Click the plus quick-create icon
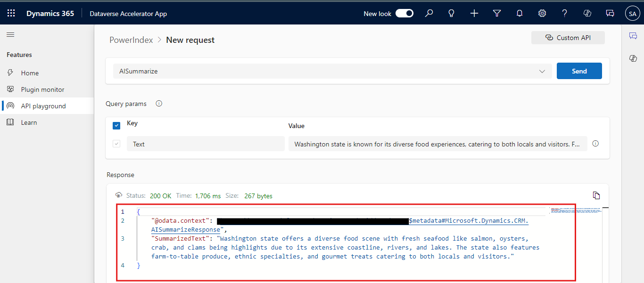 point(474,14)
